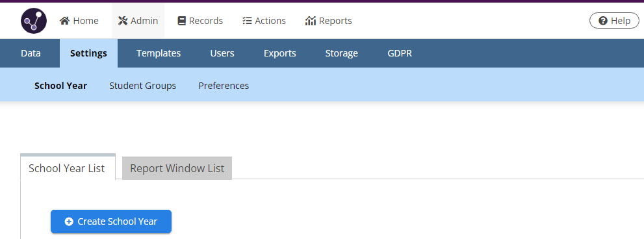Switch to the Templates tab

point(159,53)
